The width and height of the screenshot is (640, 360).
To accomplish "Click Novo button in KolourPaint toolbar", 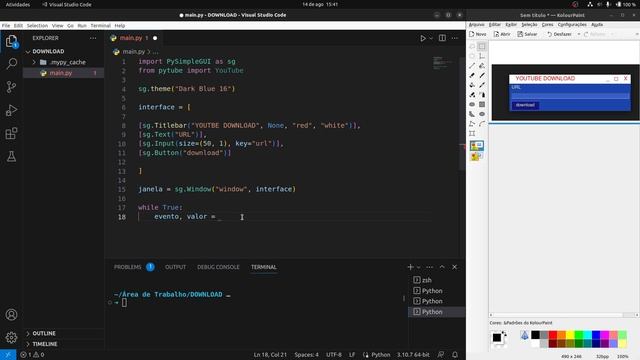I will tap(478, 34).
